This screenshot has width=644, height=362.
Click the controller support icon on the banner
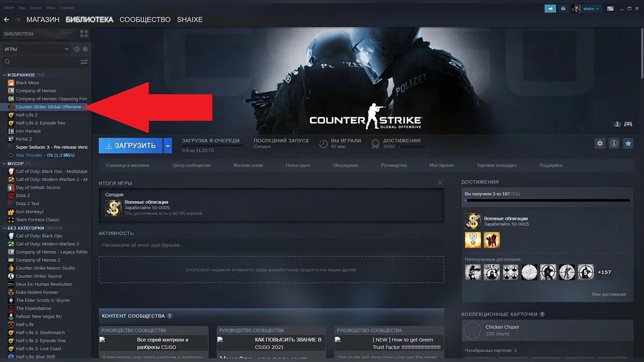pyautogui.click(x=628, y=124)
